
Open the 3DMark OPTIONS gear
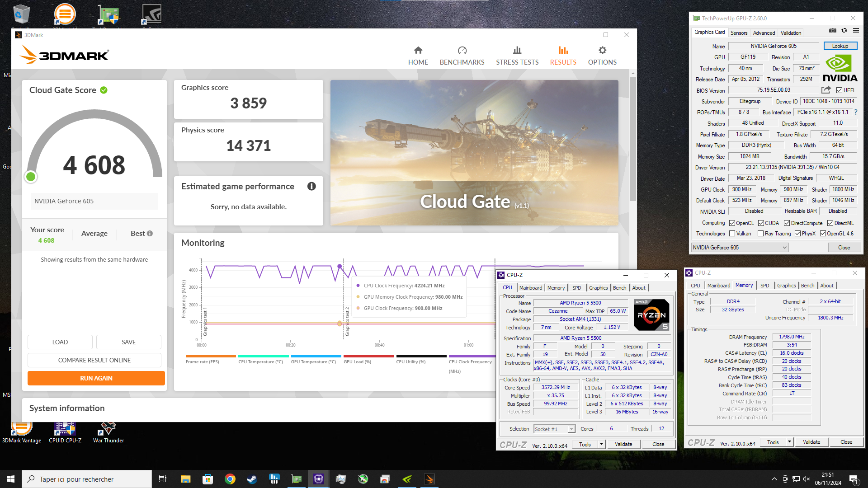pos(602,50)
